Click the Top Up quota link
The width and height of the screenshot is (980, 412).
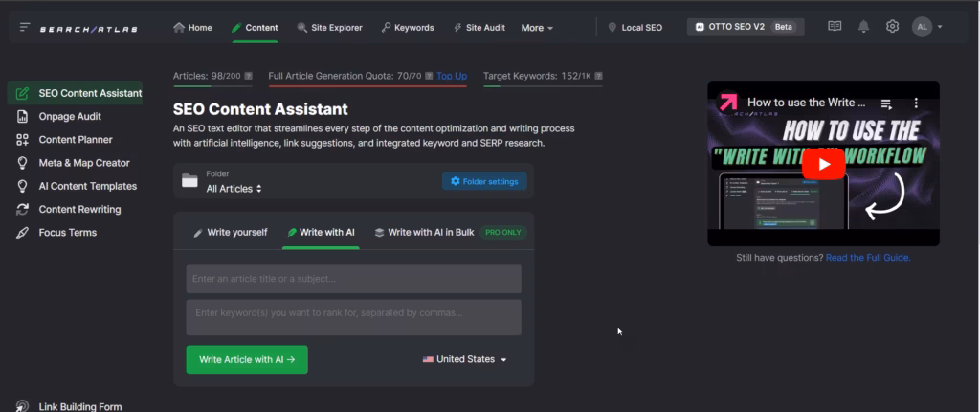[452, 76]
